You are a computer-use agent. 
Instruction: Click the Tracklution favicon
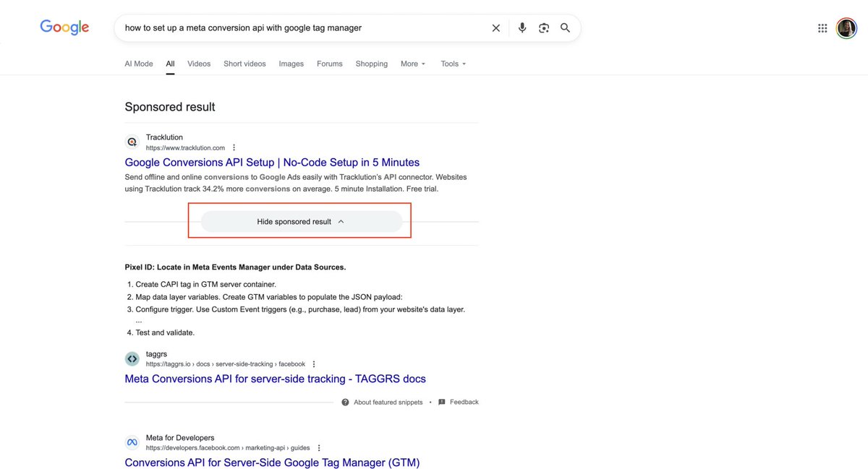(132, 142)
